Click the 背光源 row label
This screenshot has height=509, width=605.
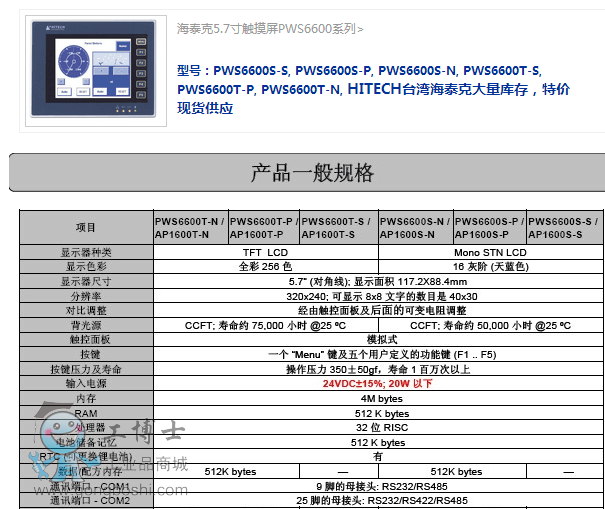point(86,325)
